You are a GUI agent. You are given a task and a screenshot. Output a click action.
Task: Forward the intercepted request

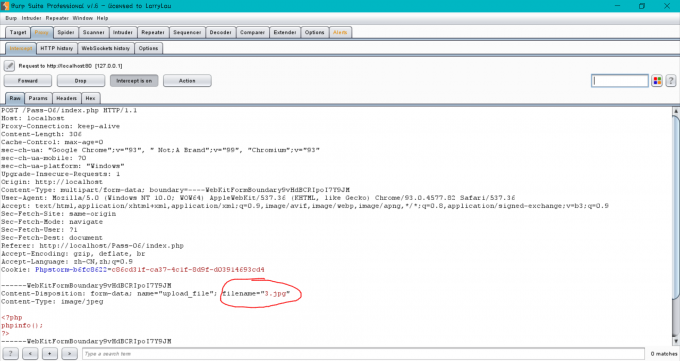pos(28,81)
